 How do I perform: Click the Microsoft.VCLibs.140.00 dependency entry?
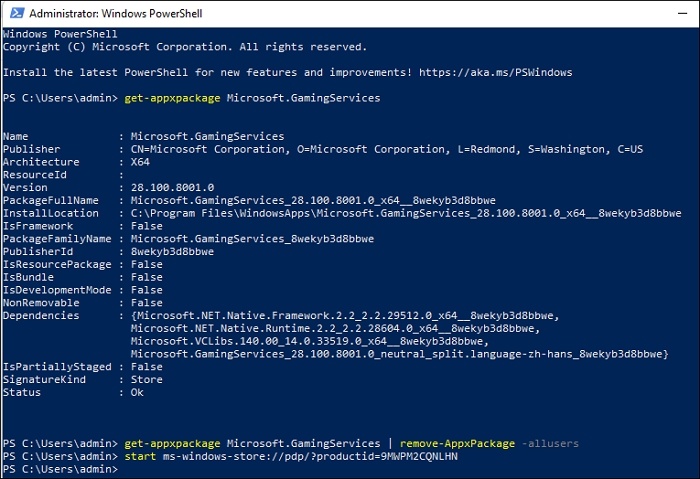point(329,341)
